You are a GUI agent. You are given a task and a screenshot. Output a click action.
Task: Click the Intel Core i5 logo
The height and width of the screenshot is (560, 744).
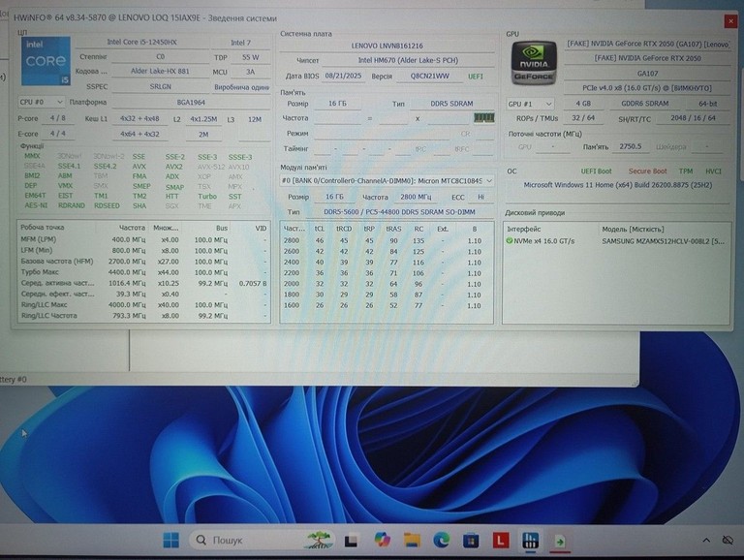pyautogui.click(x=46, y=61)
